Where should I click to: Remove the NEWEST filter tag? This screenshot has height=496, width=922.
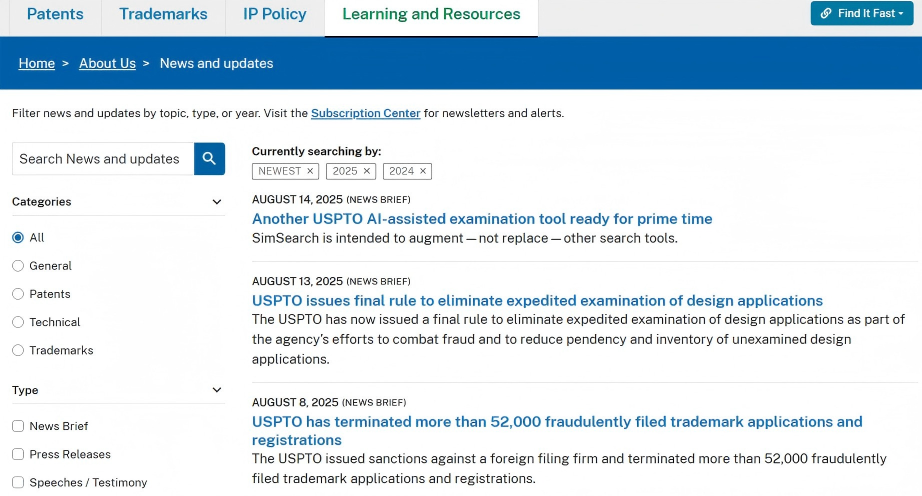310,171
